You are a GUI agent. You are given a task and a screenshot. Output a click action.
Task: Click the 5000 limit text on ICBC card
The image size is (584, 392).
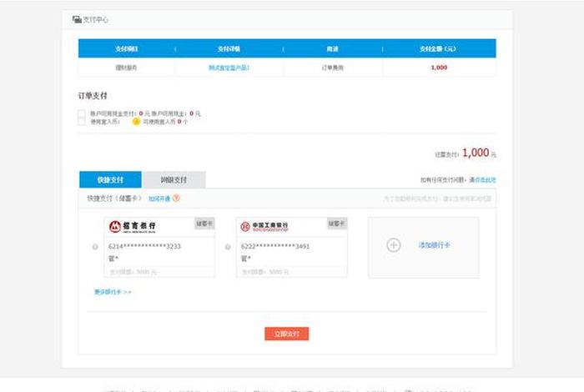click(265, 272)
